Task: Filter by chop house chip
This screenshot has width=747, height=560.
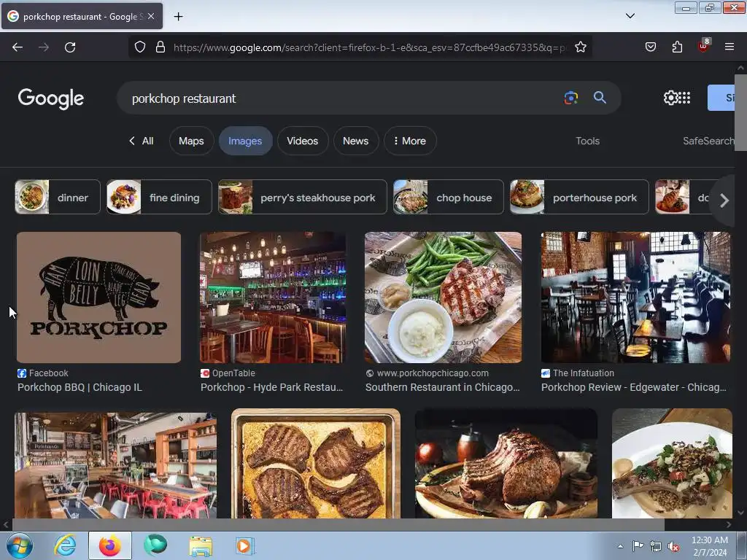Action: [449, 197]
